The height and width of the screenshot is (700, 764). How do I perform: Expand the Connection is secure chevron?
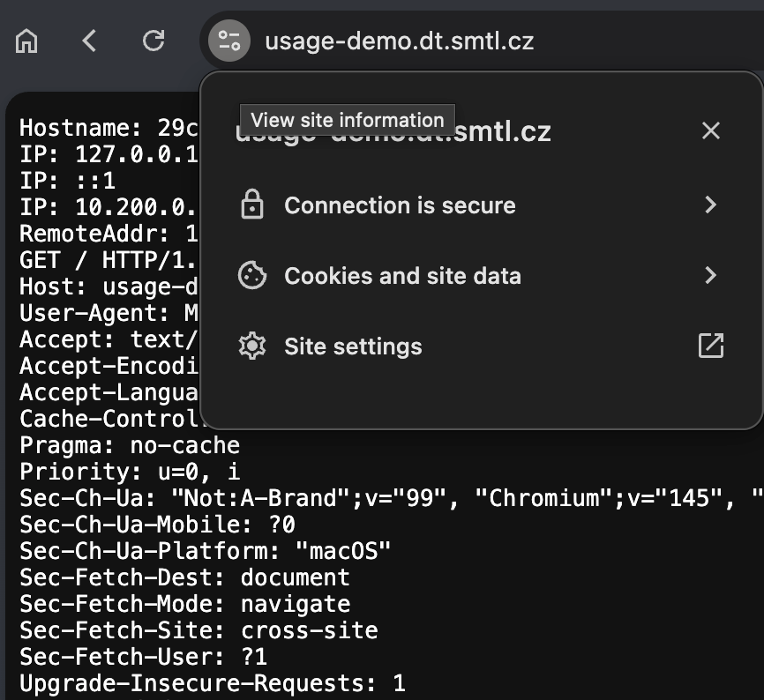click(711, 205)
